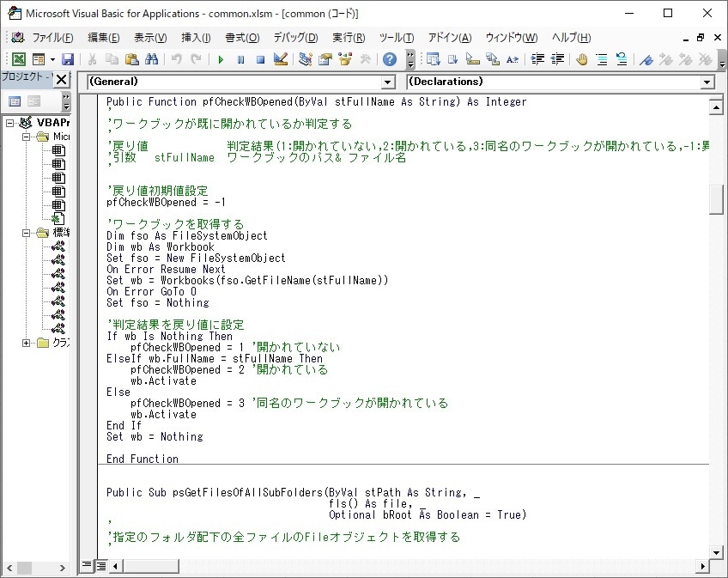Open the 挿入(I) menu
The height and width of the screenshot is (578, 728).
[196, 38]
